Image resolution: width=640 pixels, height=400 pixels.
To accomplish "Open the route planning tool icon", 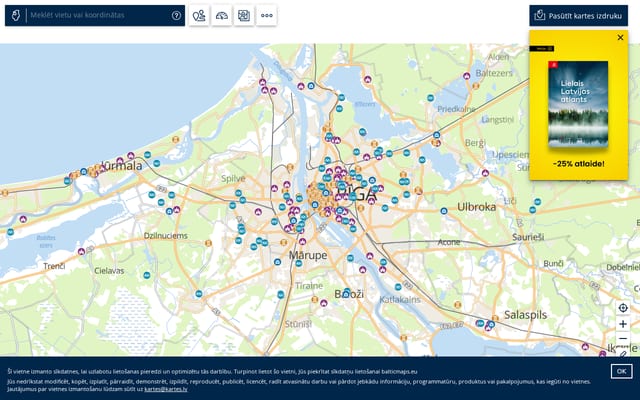I will [x=199, y=16].
